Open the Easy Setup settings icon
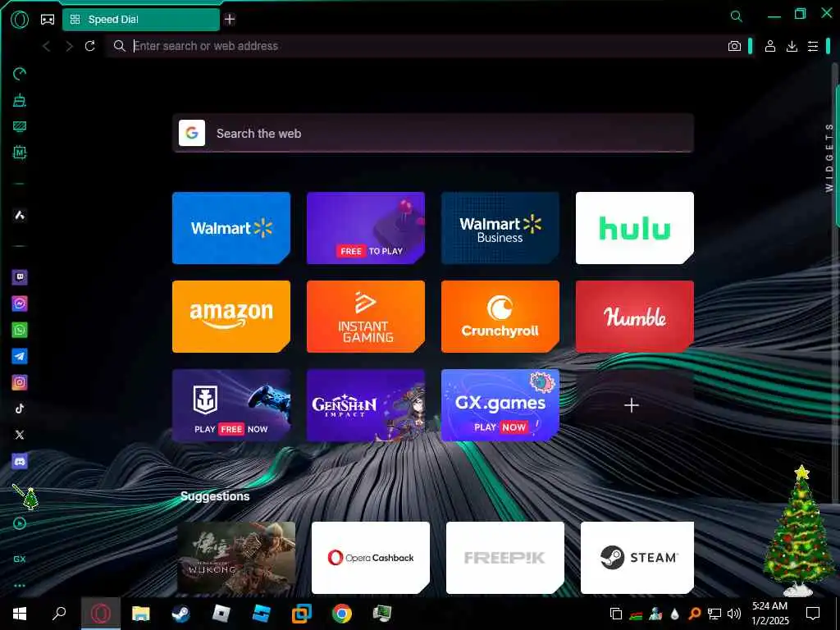The width and height of the screenshot is (840, 630). click(x=813, y=46)
